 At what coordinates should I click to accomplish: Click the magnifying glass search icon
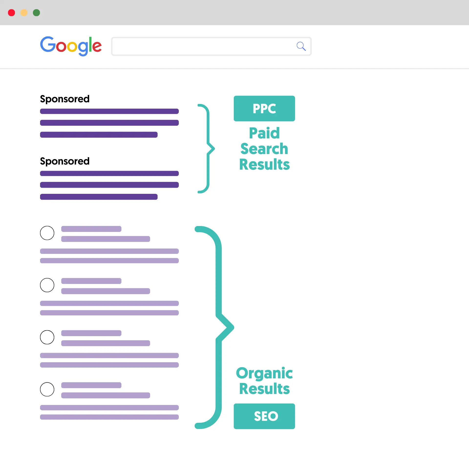click(301, 46)
